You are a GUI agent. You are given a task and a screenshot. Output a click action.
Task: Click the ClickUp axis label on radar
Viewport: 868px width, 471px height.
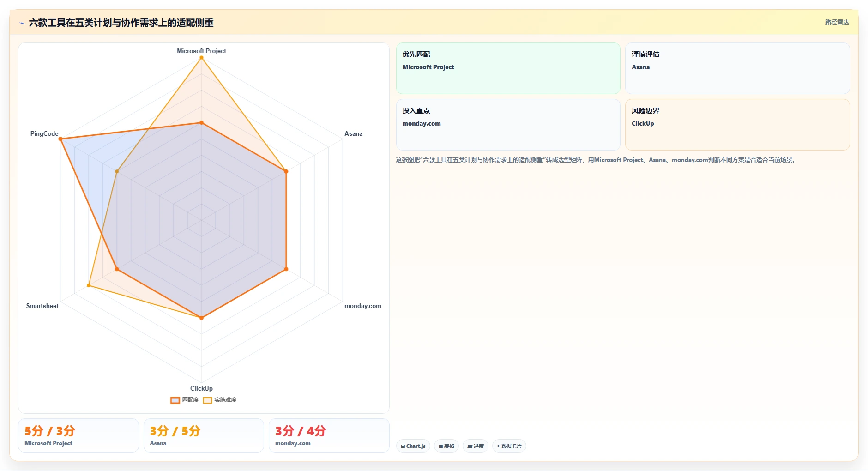click(201, 388)
